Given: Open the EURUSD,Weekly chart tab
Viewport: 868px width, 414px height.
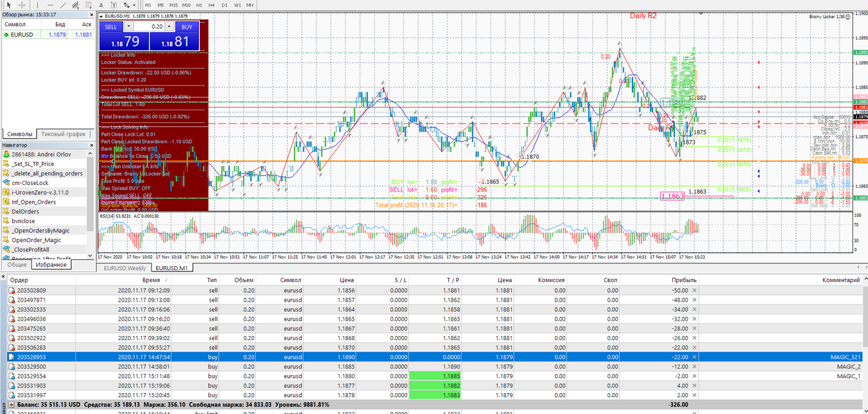Looking at the screenshot, I should tap(124, 268).
